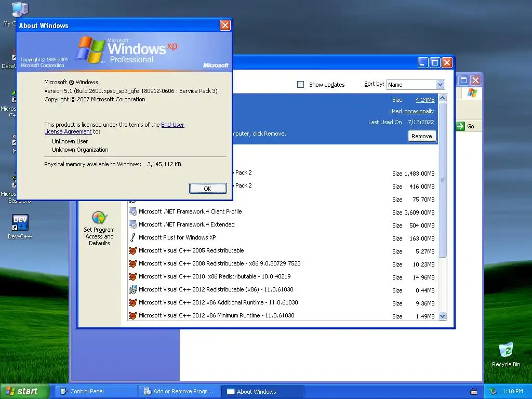Click Go button in Control Panel window
This screenshot has height=399, width=532.
(x=465, y=126)
